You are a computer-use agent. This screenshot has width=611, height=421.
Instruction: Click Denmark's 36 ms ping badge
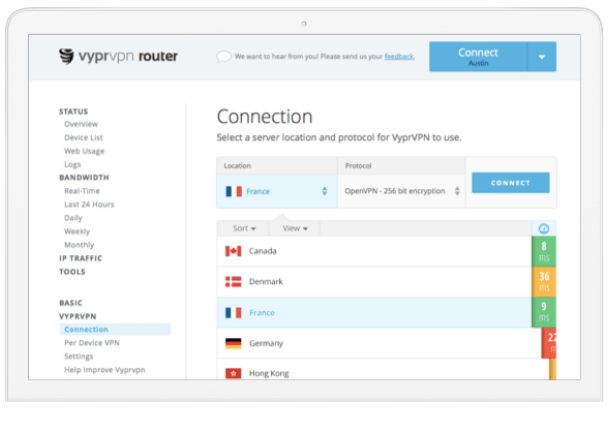(x=544, y=282)
